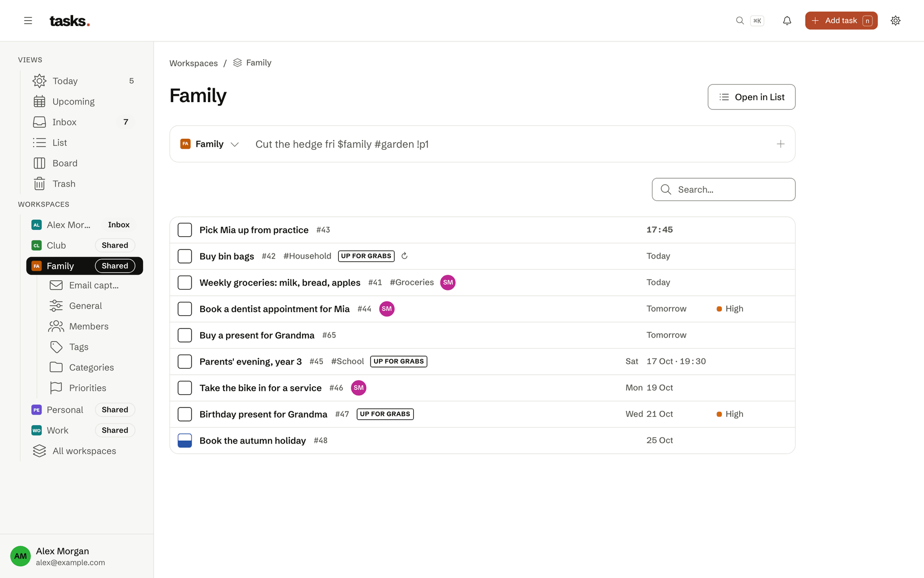This screenshot has height=578, width=924.
Task: Click High priority on Birthday present row
Action: [x=730, y=414]
